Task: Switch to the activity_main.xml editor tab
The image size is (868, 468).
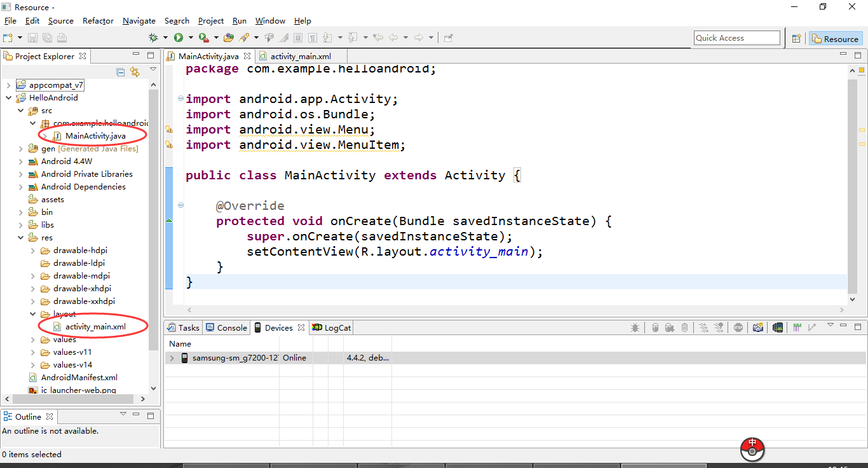Action: click(x=300, y=57)
